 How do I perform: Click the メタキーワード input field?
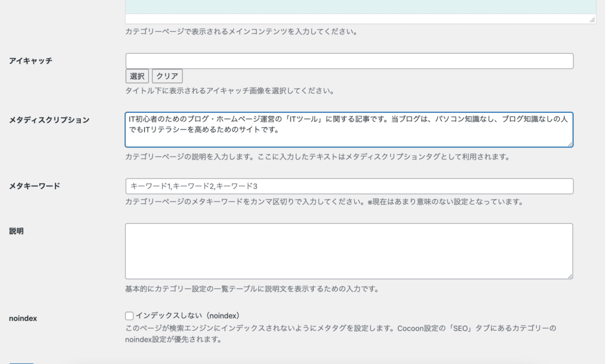click(x=349, y=186)
